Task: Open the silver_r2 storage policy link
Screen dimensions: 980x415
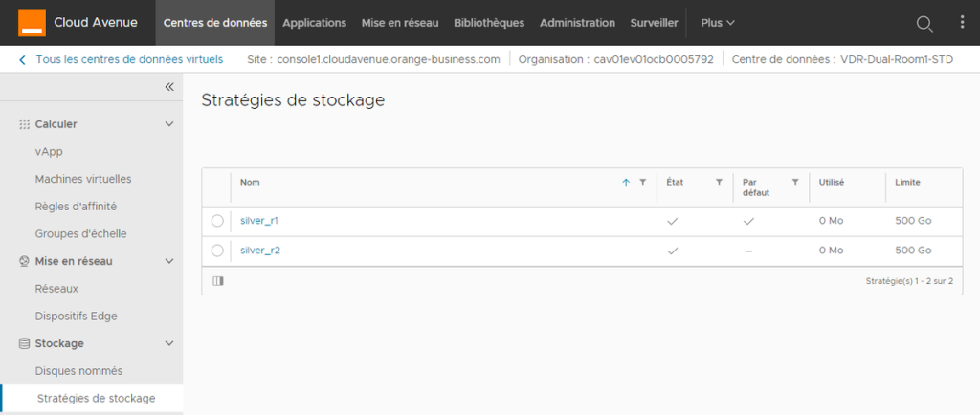Action: coord(260,251)
